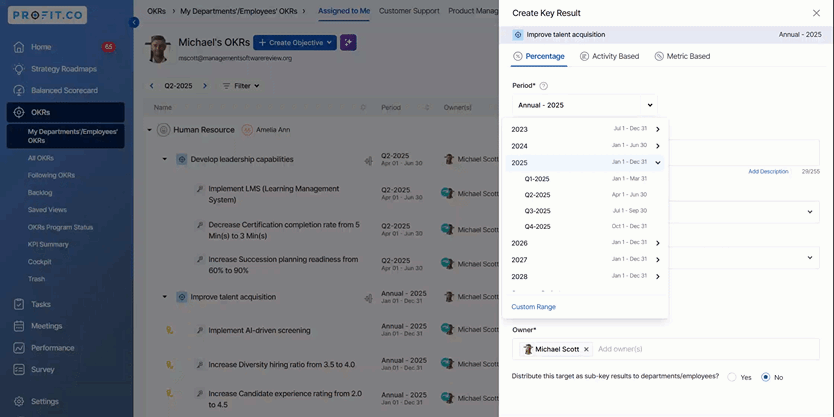Open the Performance chart icon
The width and height of the screenshot is (834, 417).
tap(19, 348)
